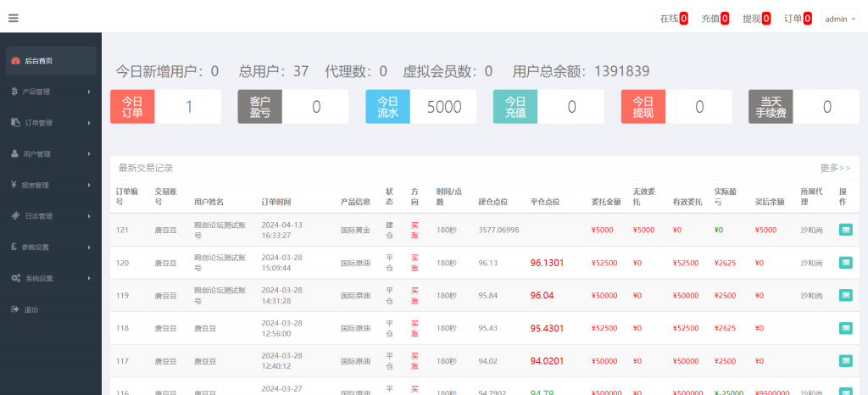The height and width of the screenshot is (395, 868).
Task: Click the 国际黄金 product cell
Action: point(355,230)
